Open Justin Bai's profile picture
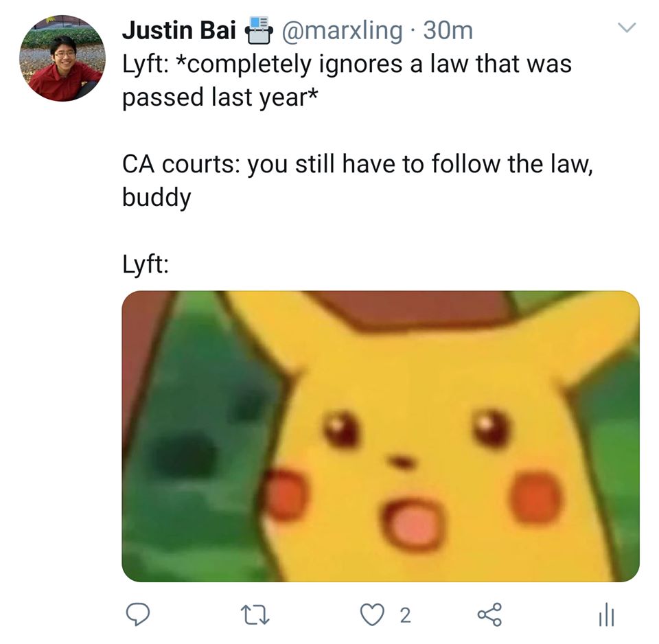This screenshot has height=644, width=659. (62, 58)
